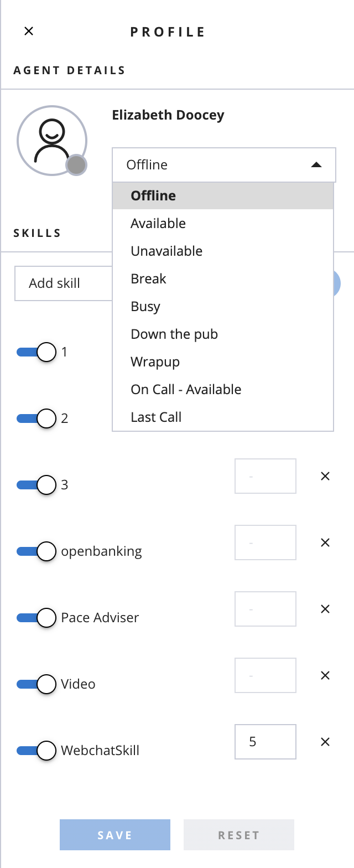Click the agent avatar icon
This screenshot has width=354, height=868.
(51, 141)
